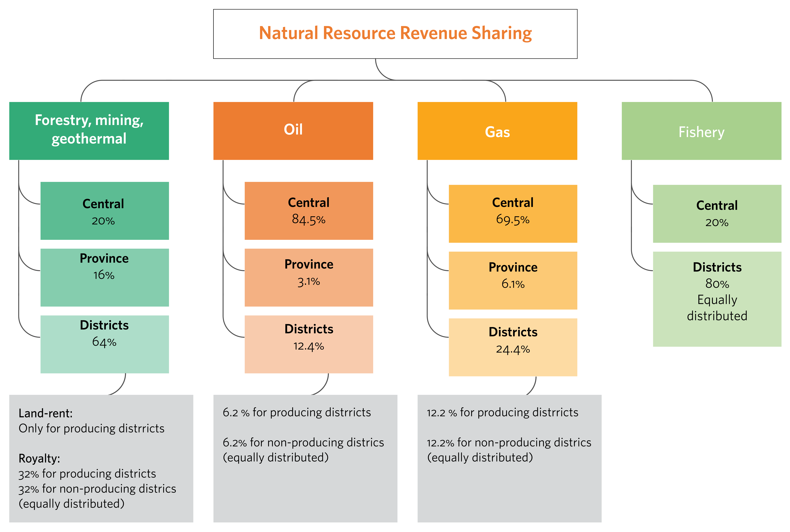Click the Land-rent heading in the grey note

(45, 413)
